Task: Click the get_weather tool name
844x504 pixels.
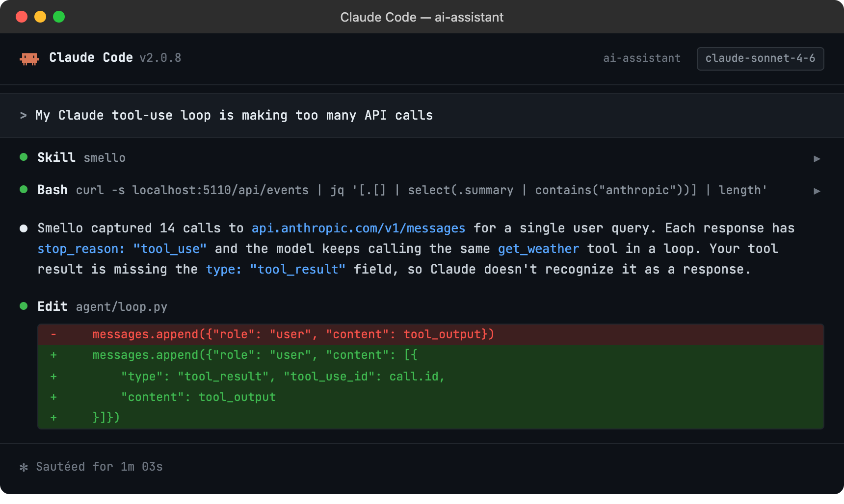Action: click(x=538, y=249)
